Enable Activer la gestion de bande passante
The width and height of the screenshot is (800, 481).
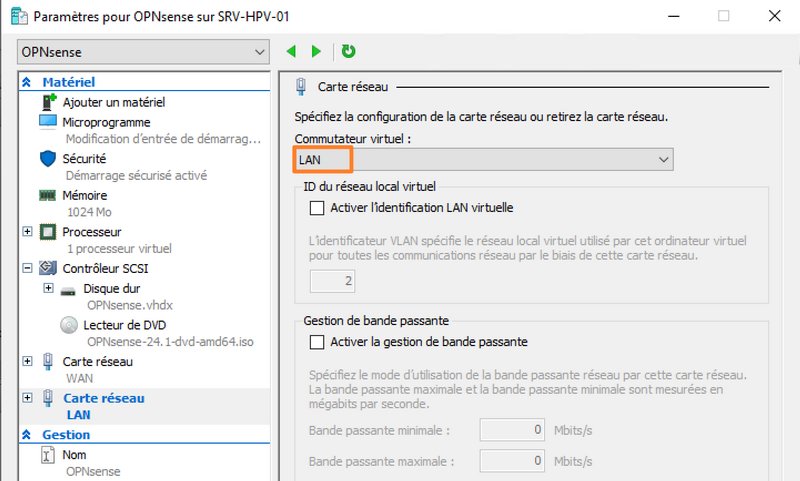[317, 342]
